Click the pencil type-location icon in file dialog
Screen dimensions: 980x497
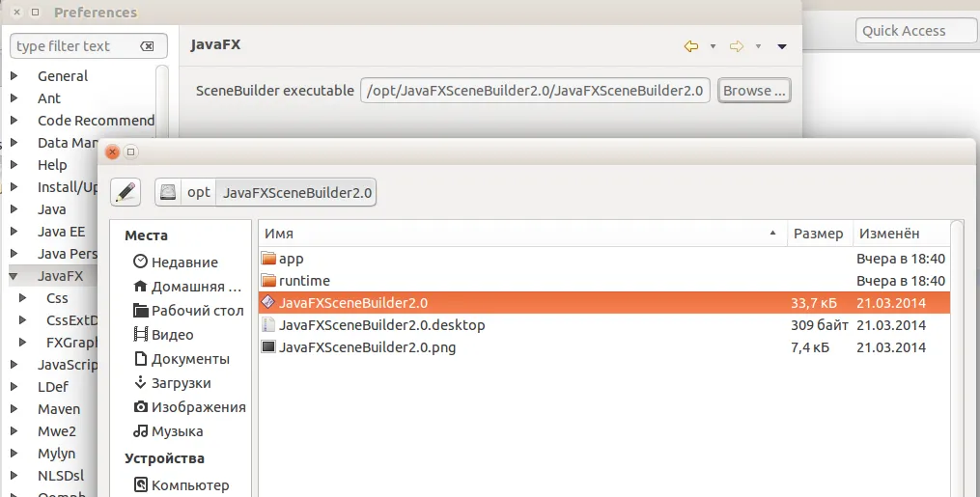click(126, 192)
